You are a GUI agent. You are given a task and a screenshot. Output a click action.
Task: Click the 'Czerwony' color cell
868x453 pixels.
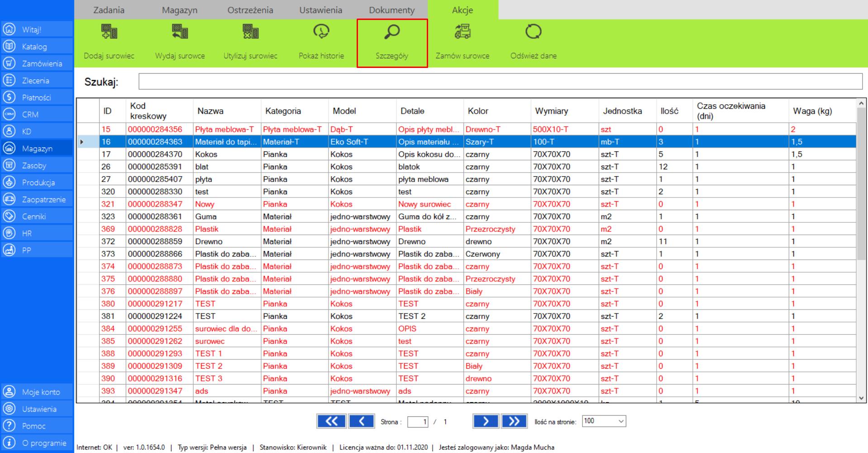497,254
